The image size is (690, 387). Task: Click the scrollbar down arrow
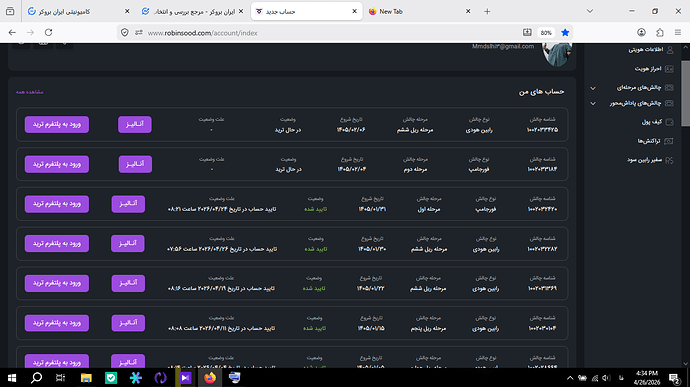coord(686,364)
